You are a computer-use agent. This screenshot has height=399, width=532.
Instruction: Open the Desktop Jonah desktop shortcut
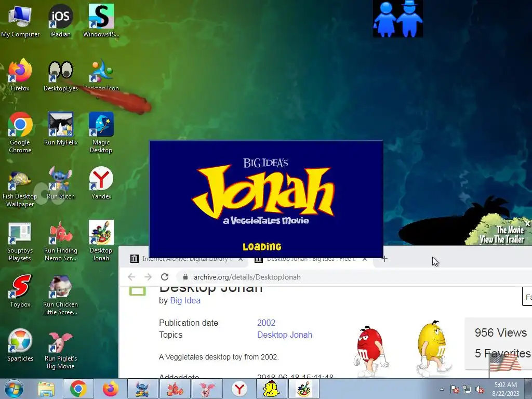101,241
